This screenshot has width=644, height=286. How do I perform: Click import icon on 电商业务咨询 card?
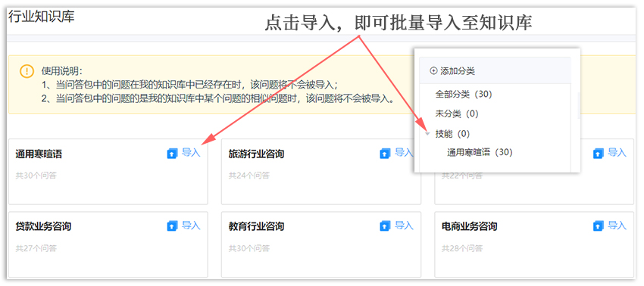tap(598, 225)
